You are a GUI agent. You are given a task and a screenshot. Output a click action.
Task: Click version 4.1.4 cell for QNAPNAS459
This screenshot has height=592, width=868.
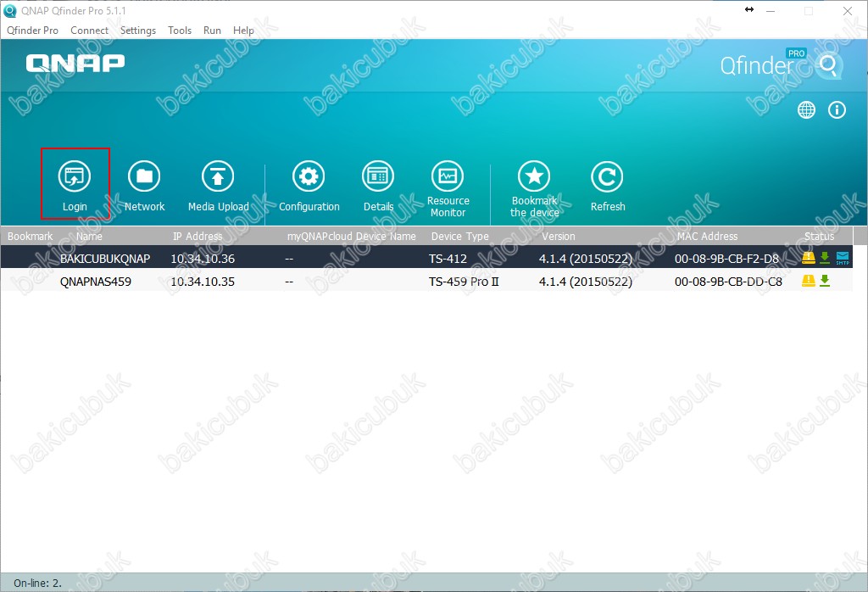tap(585, 281)
